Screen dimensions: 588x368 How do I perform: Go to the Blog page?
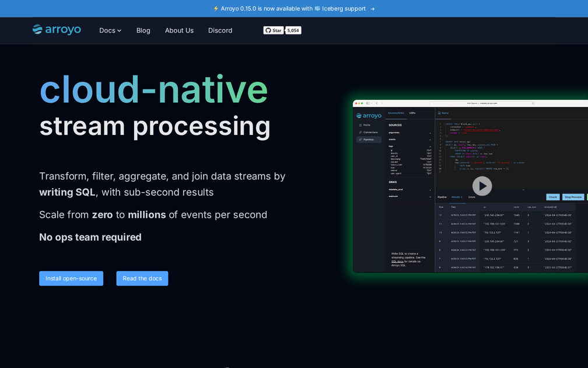point(143,30)
